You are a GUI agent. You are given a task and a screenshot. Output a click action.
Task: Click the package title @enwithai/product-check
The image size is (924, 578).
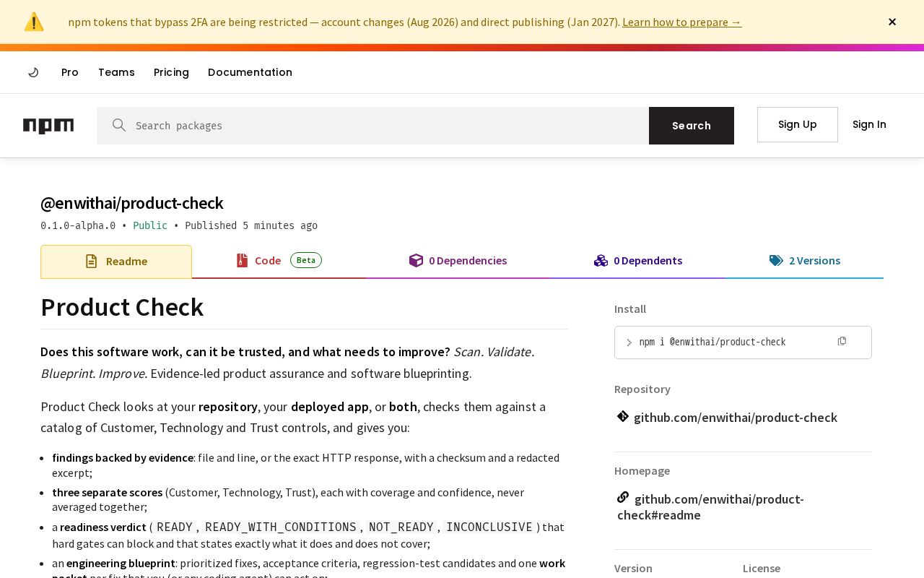point(132,203)
